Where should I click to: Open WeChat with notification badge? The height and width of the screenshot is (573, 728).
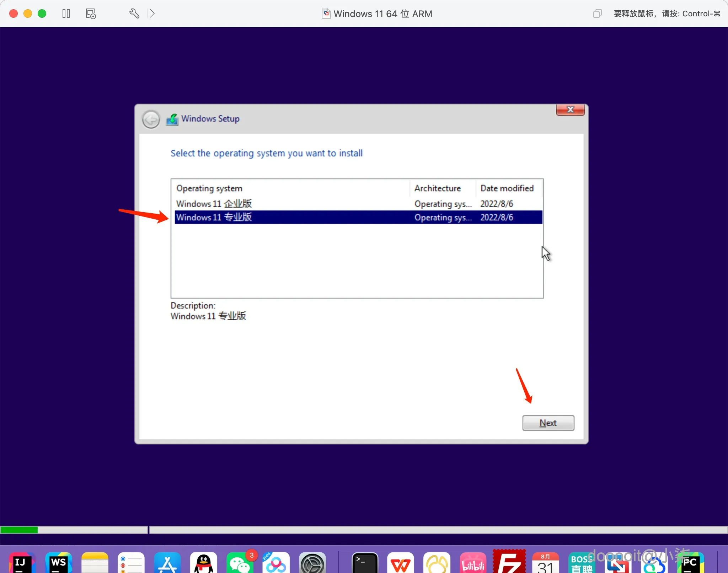[240, 563]
